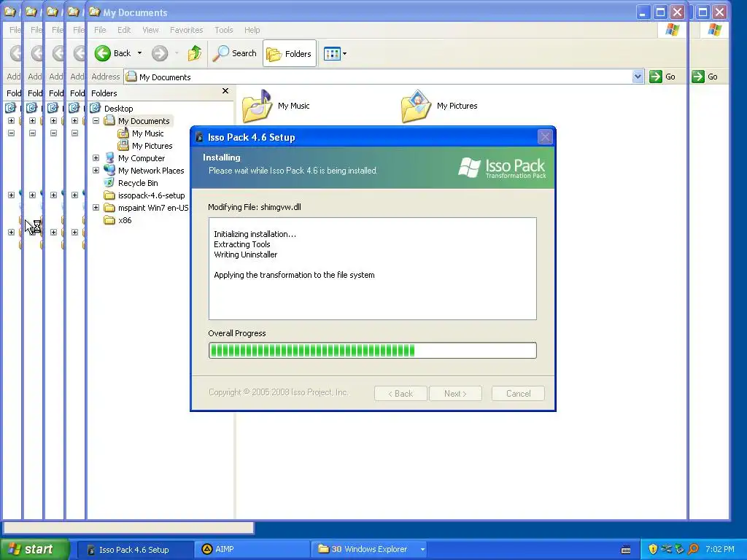Click the network connection tray icon
This screenshot has height=560, width=747.
666,549
